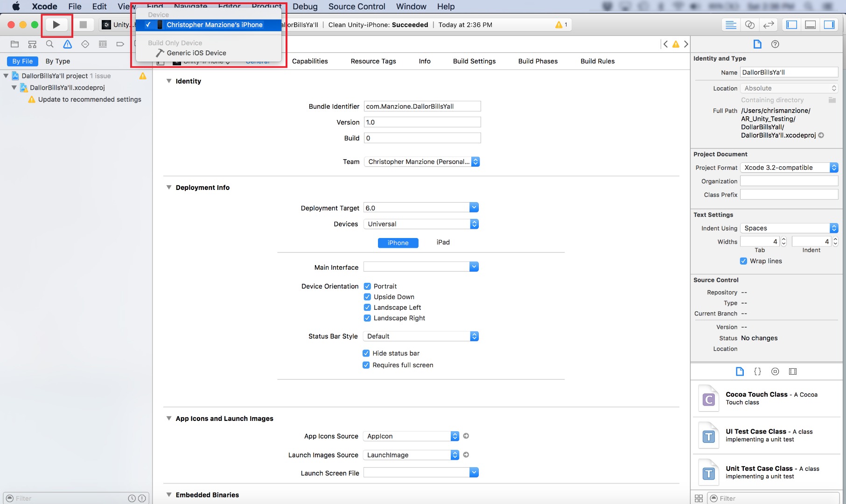Collapse the Deployment Info section

pos(169,188)
